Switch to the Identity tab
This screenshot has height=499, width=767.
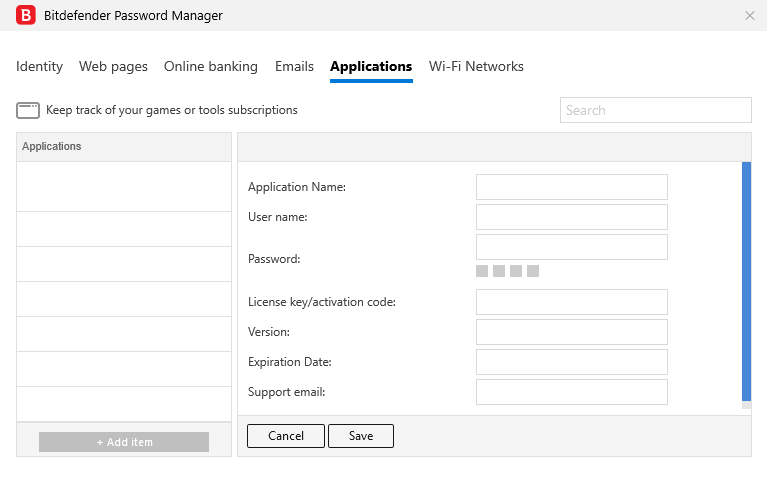click(x=39, y=66)
